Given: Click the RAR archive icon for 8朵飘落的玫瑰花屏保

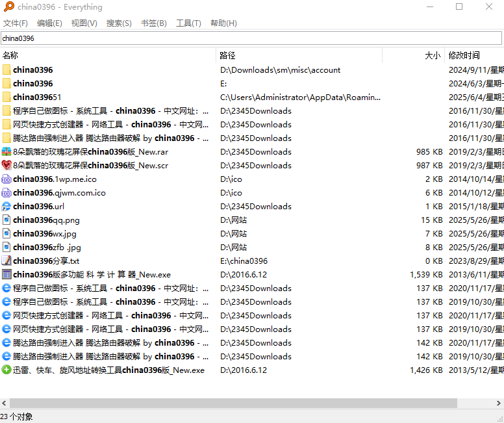Looking at the screenshot, I should pyautogui.click(x=6, y=152).
